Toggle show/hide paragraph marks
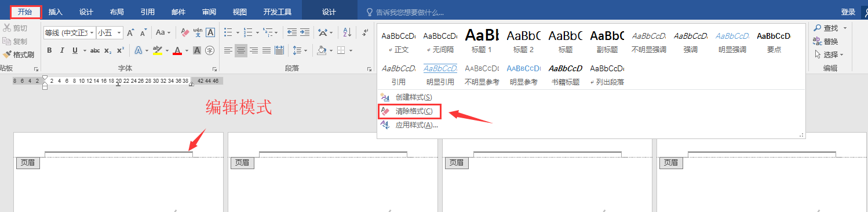This screenshot has width=868, height=212. point(365,32)
